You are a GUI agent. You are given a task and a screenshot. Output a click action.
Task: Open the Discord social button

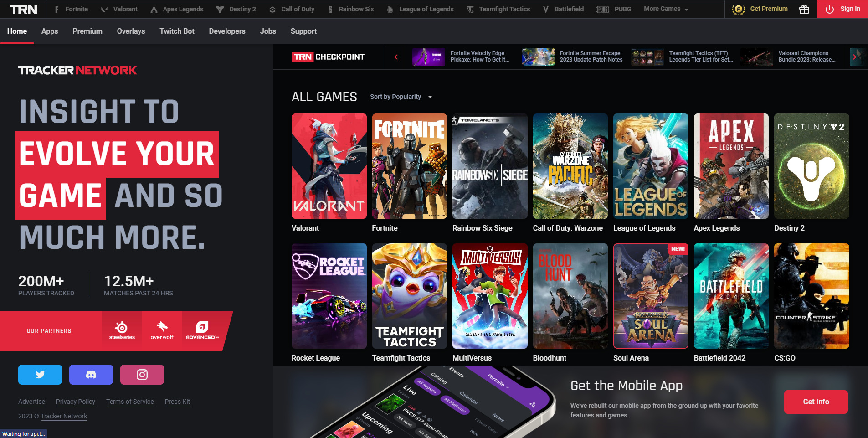click(91, 375)
